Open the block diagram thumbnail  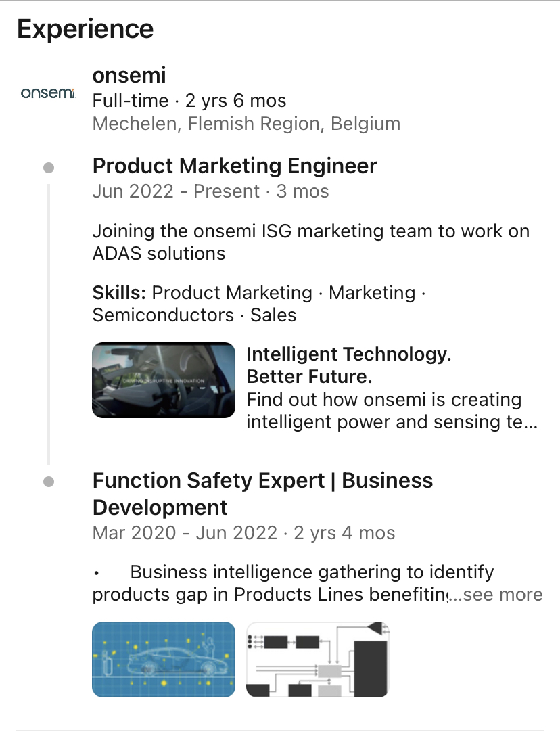point(317,660)
